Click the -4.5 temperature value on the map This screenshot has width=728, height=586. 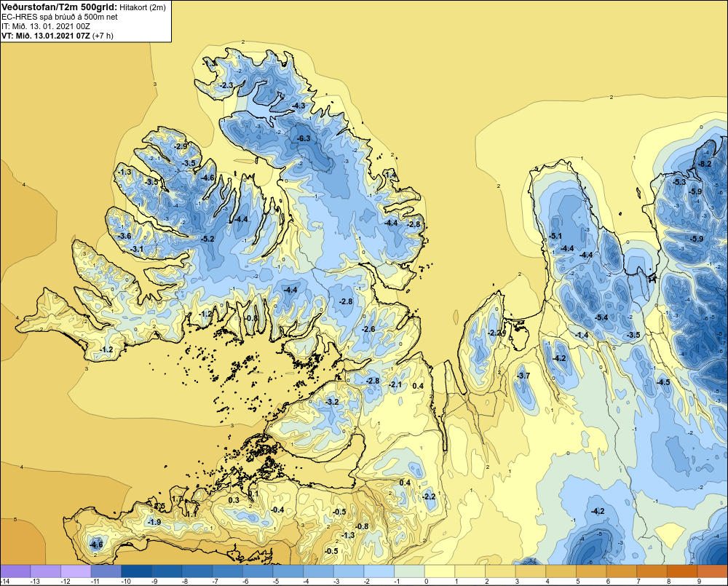(663, 382)
